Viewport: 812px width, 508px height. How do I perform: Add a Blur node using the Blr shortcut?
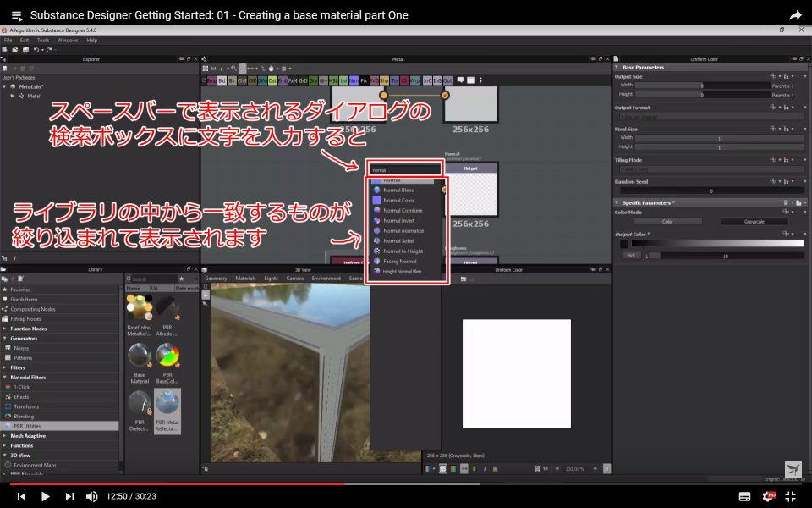(232, 80)
